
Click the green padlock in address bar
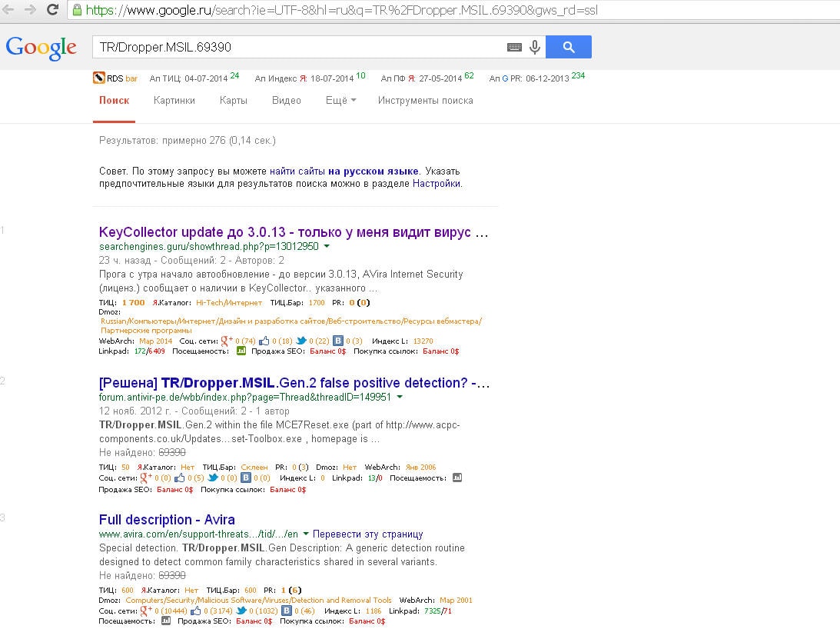[x=77, y=10]
